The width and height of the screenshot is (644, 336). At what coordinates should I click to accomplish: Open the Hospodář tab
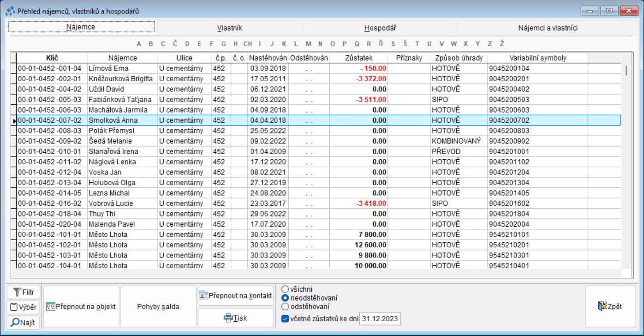(x=380, y=28)
